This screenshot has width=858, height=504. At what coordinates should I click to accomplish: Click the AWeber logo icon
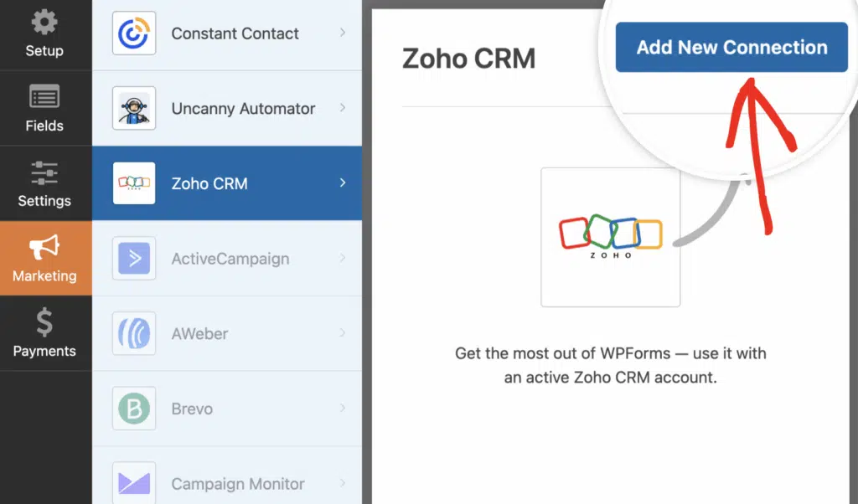[x=134, y=333]
